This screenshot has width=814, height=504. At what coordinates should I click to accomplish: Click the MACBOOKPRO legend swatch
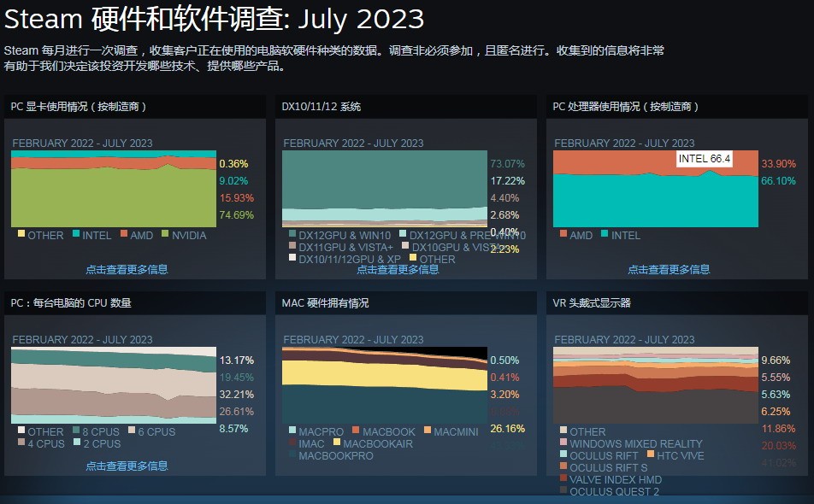(x=292, y=454)
